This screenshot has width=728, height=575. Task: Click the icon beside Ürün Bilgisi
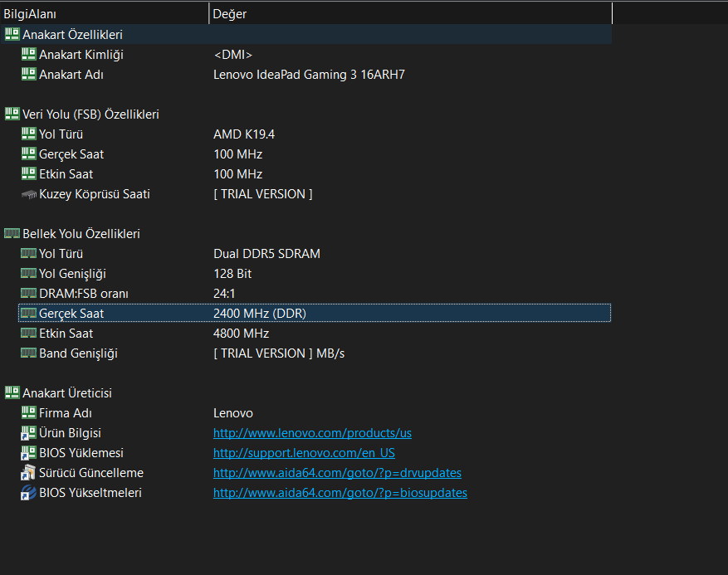click(28, 433)
